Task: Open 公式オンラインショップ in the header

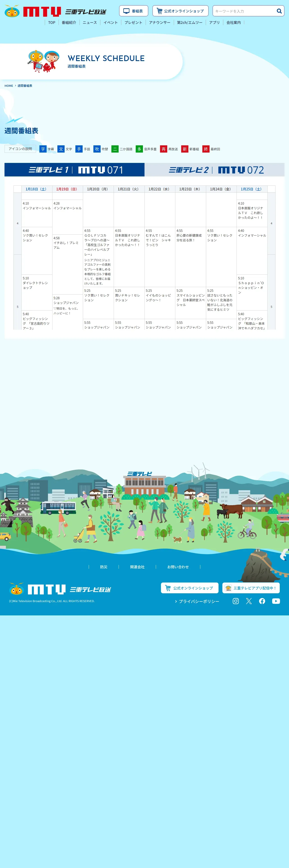Action: (180, 11)
